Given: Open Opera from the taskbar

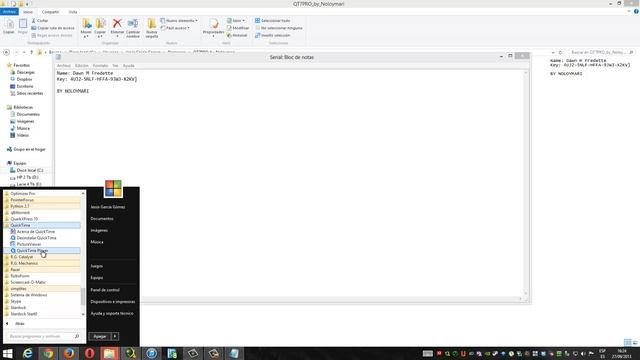Looking at the screenshot, I should [x=89, y=353].
